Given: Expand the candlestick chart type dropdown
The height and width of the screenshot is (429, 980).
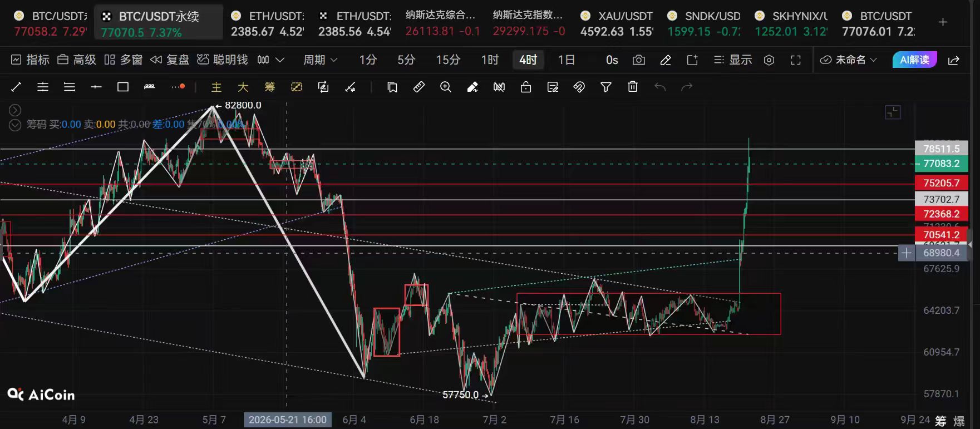Looking at the screenshot, I should 271,60.
